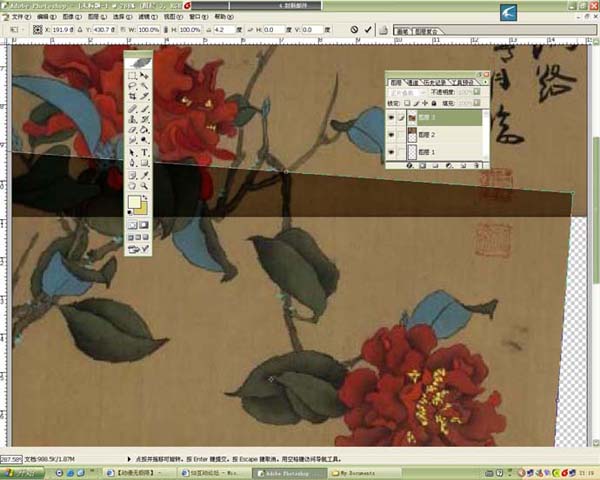600x480 pixels.
Task: Select the Brush tool
Action: [144, 109]
